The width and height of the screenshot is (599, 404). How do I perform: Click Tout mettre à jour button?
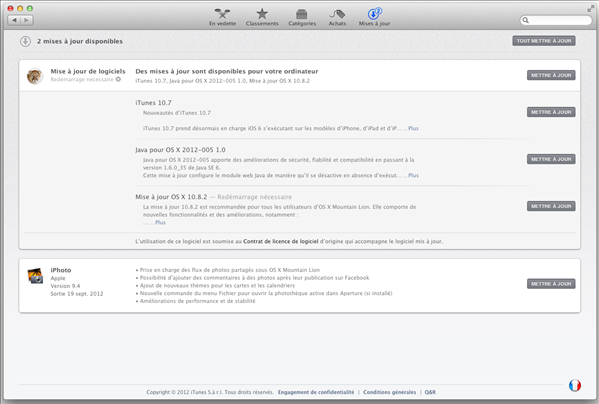click(544, 41)
